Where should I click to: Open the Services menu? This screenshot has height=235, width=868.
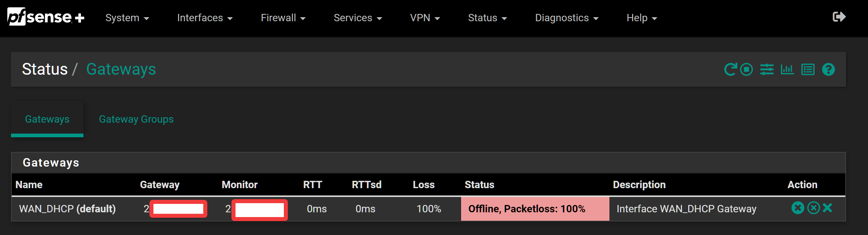[358, 18]
